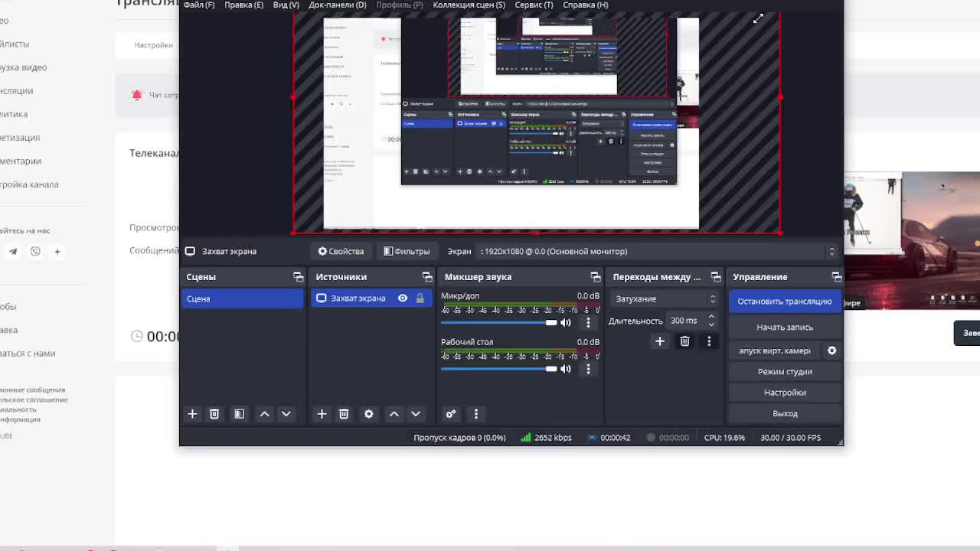The image size is (980, 551).
Task: Add a new source with plus icon
Action: click(322, 414)
